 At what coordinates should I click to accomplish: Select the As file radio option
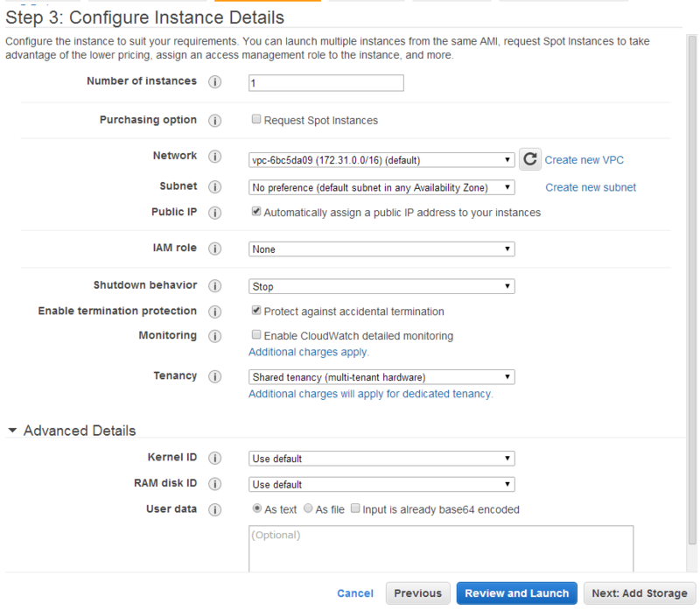click(x=308, y=508)
